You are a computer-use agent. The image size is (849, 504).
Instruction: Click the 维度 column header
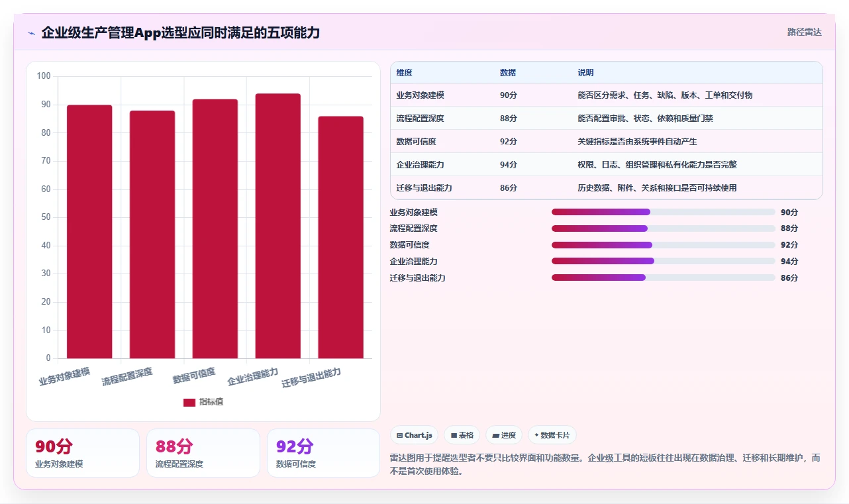click(x=404, y=73)
